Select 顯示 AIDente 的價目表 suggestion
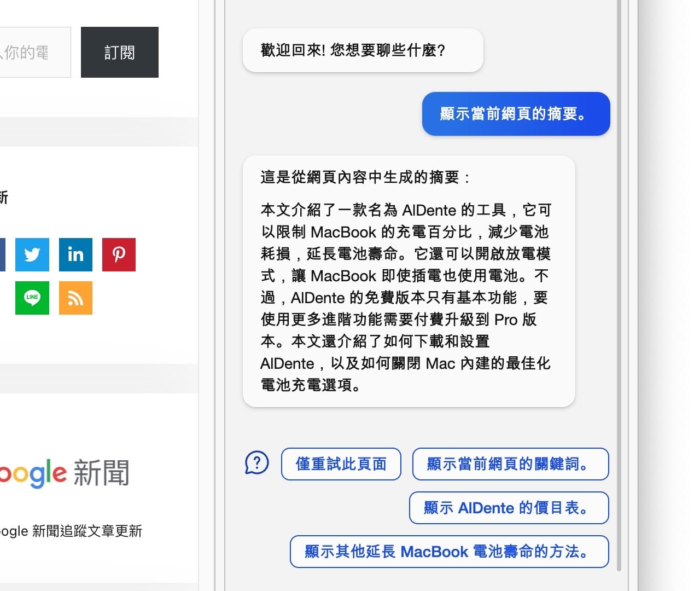This screenshot has height=591, width=700. click(x=509, y=508)
